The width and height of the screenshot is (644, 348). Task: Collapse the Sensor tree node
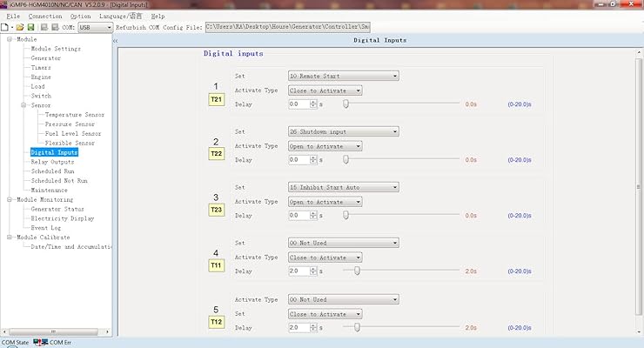(23, 105)
